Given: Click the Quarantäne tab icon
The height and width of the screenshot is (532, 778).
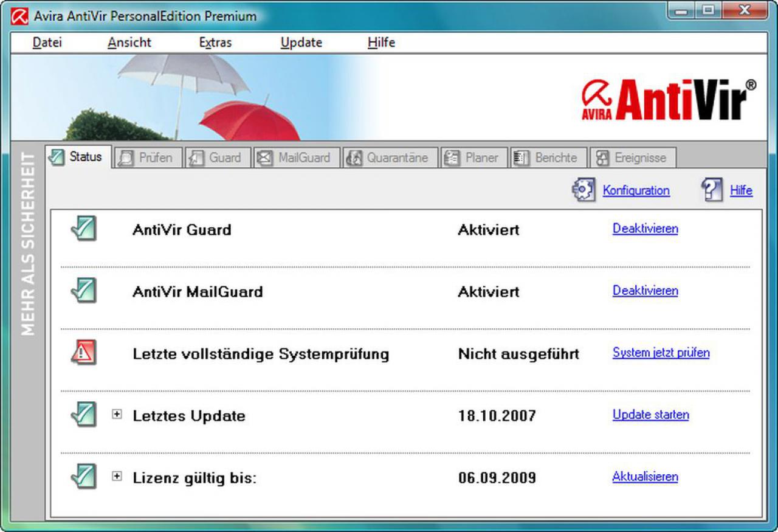Looking at the screenshot, I should pyautogui.click(x=354, y=158).
